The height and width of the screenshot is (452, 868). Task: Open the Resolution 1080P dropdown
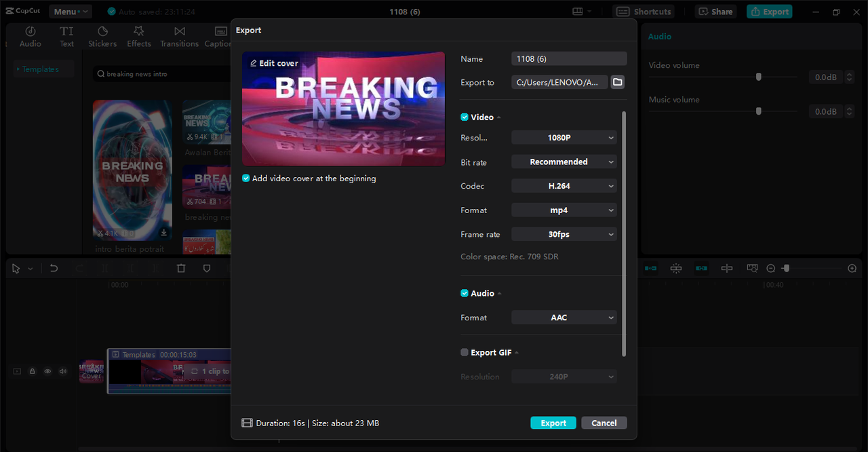564,138
